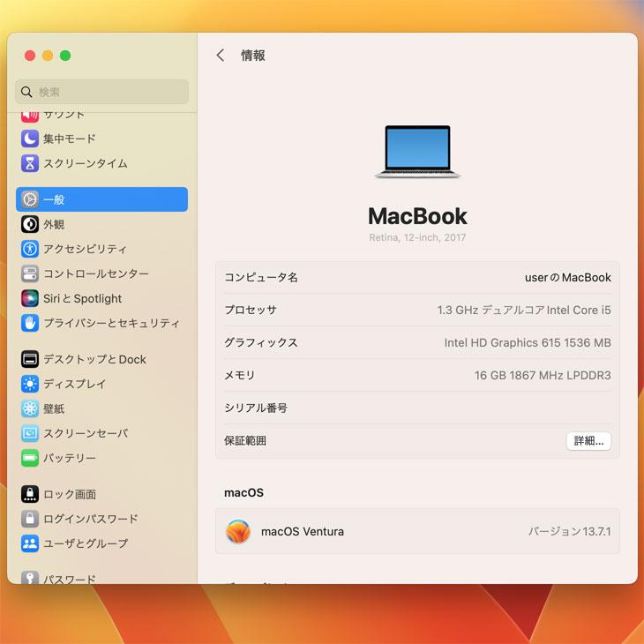Click the green Battery icon
Viewport: 644px width, 644px height.
pos(30,458)
